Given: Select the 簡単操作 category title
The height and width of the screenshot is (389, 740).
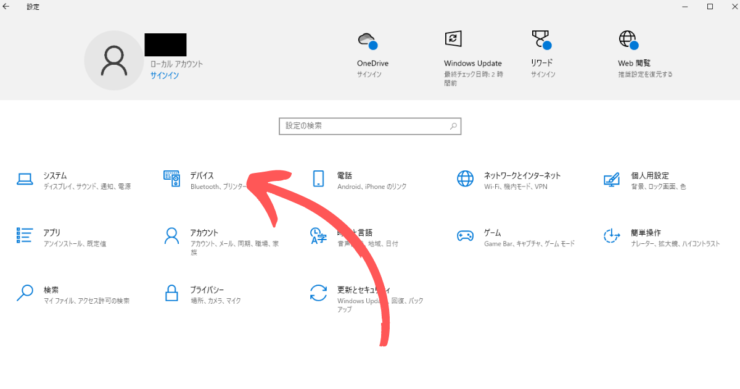Looking at the screenshot, I should click(x=646, y=232).
